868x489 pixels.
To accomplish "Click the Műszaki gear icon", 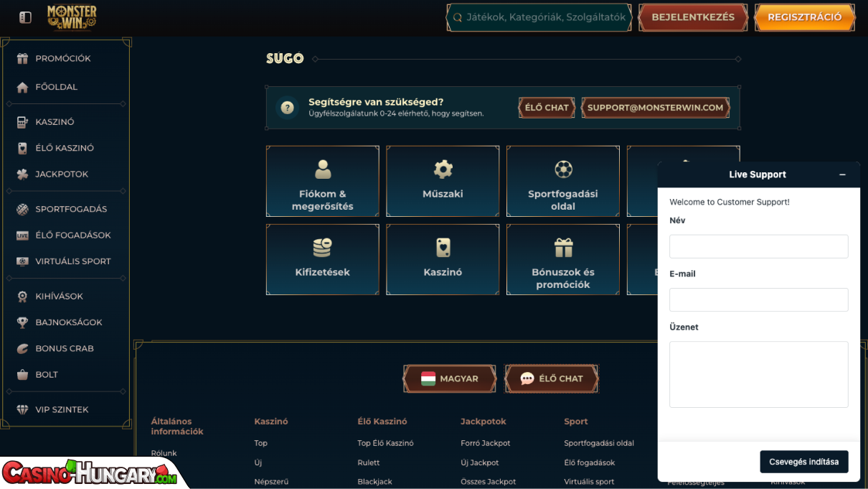I will coord(443,169).
